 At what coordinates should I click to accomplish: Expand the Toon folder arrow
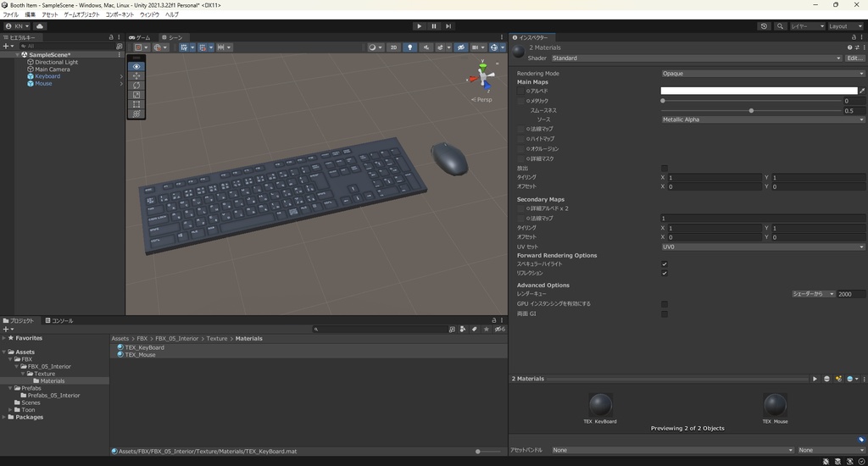[x=10, y=410]
